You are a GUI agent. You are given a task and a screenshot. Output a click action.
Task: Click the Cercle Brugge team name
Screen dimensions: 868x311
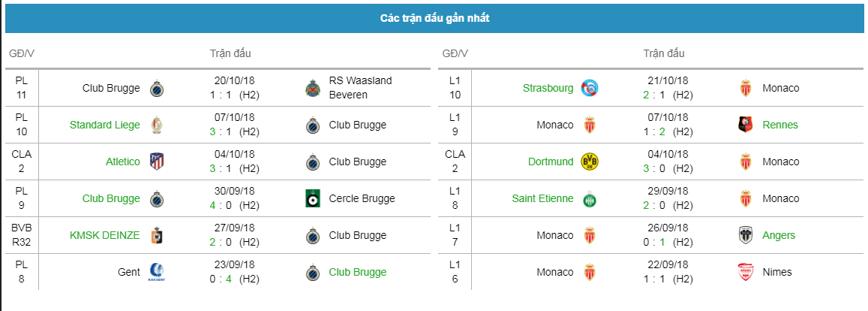362,198
